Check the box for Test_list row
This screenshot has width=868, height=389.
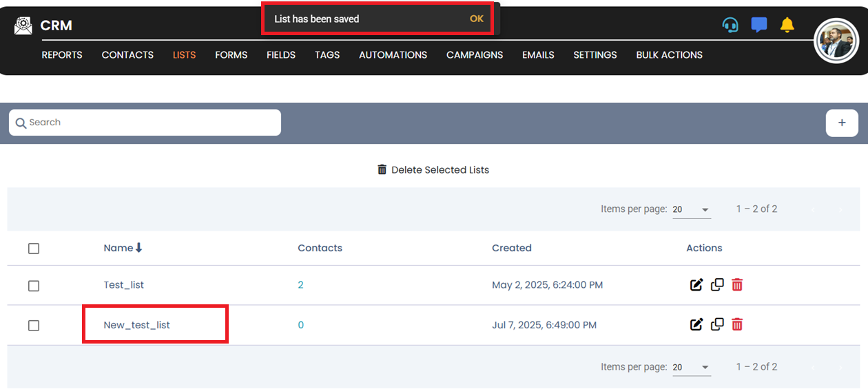pyautogui.click(x=34, y=286)
